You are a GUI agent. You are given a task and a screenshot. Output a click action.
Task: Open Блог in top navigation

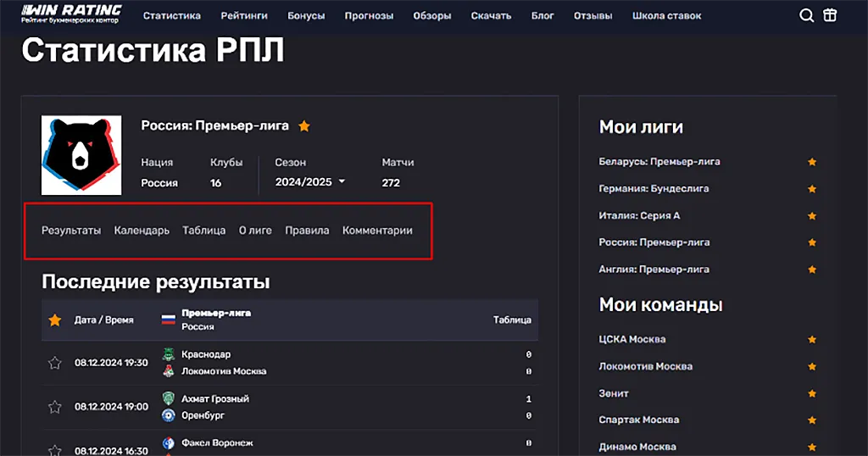point(542,15)
